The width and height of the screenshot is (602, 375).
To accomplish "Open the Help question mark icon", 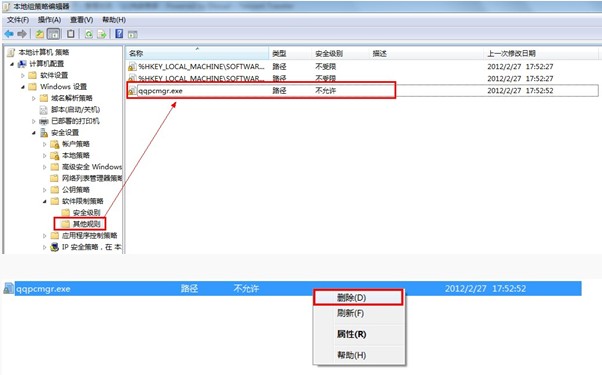I will click(x=119, y=34).
